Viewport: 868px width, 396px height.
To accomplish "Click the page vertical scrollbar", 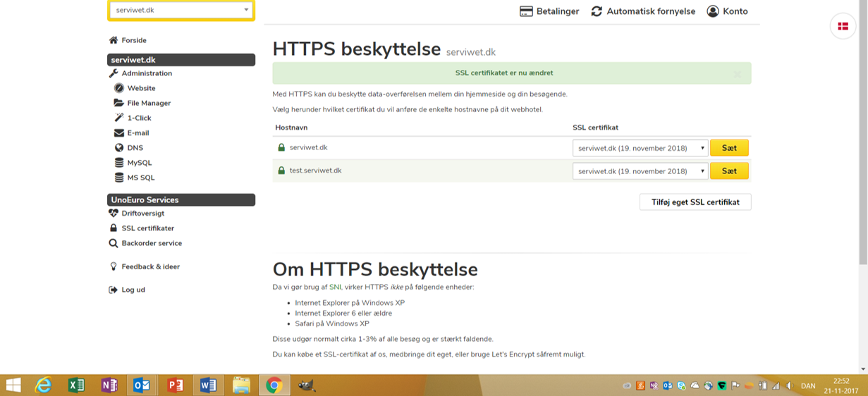I will pos(862,141).
